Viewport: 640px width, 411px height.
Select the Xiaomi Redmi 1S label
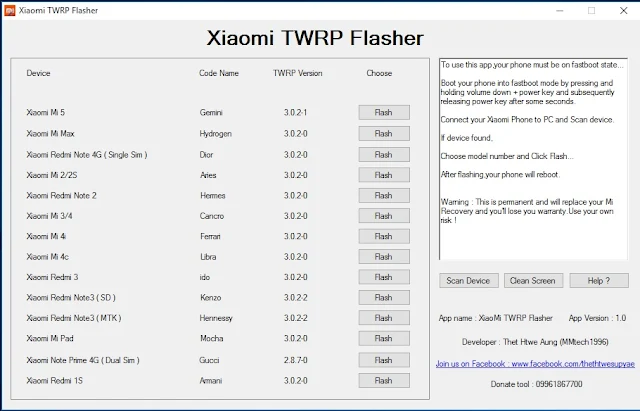point(55,381)
